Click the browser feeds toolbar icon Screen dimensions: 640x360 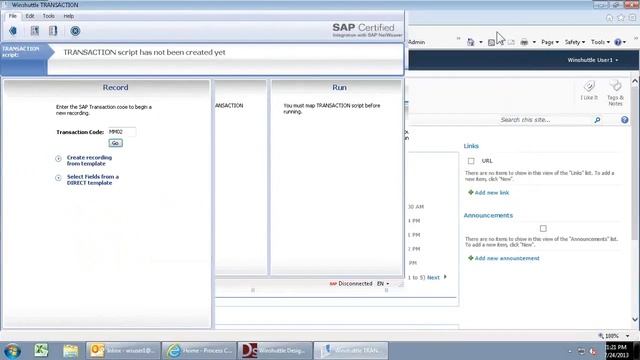(x=491, y=42)
